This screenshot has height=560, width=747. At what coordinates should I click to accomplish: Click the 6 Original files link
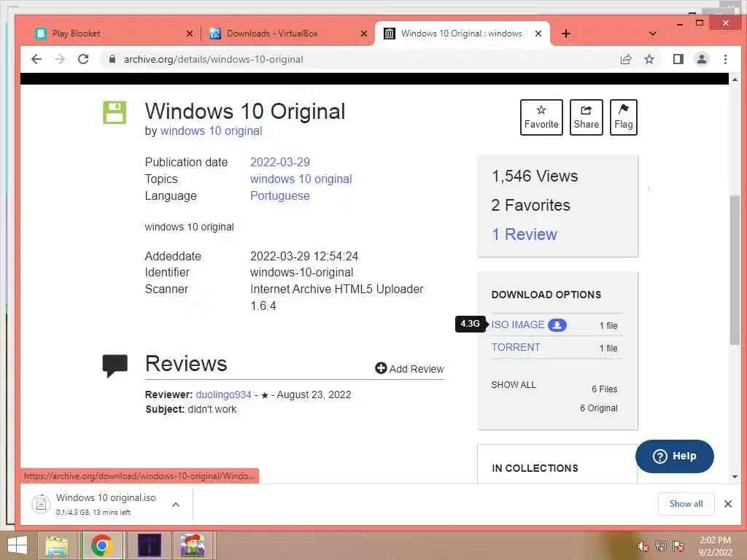click(x=598, y=408)
